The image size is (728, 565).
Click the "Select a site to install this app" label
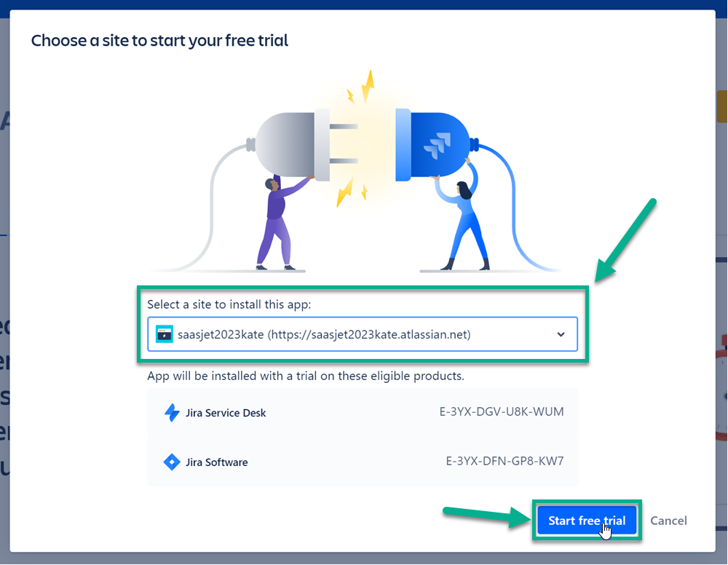[229, 304]
